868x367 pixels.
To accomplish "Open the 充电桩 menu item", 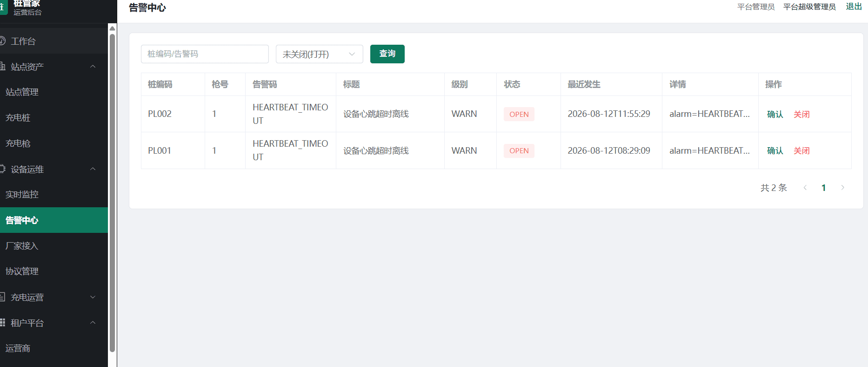I will pyautogui.click(x=54, y=118).
